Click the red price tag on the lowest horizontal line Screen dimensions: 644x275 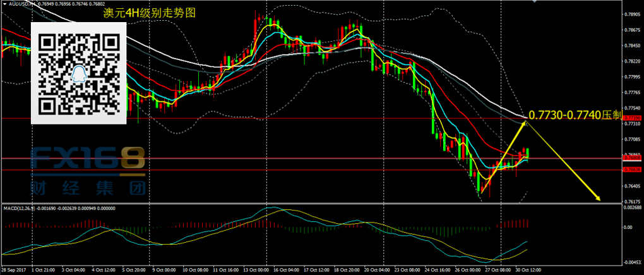pos(631,169)
